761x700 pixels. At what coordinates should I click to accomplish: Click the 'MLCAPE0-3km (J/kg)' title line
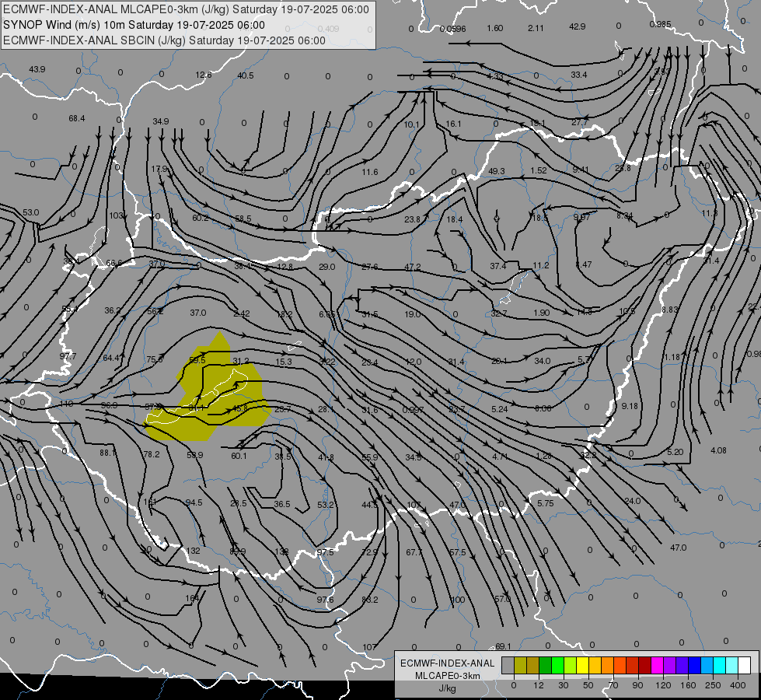pyautogui.click(x=187, y=9)
